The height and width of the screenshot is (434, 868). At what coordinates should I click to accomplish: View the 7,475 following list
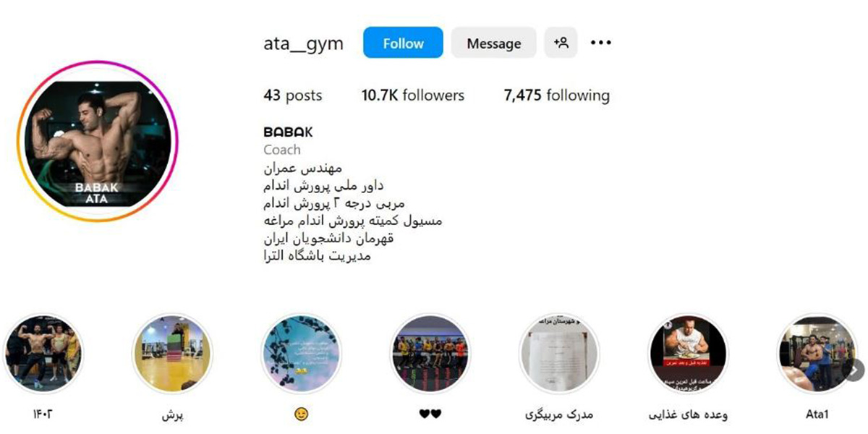tap(557, 95)
